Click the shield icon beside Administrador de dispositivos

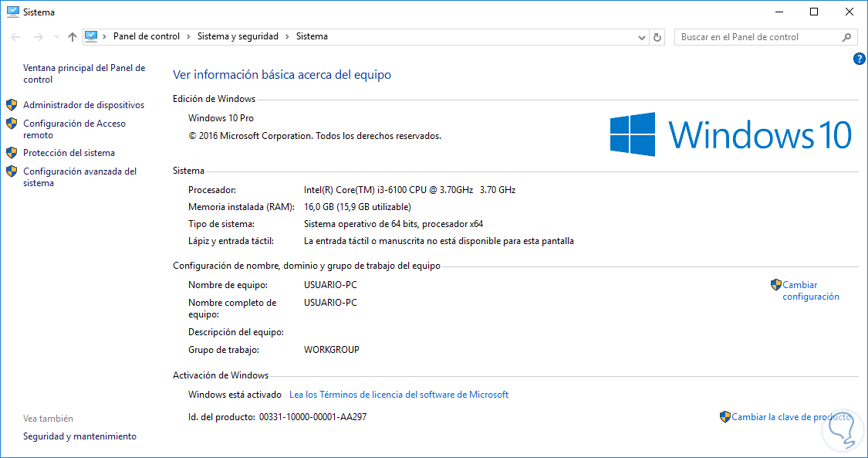tap(12, 105)
